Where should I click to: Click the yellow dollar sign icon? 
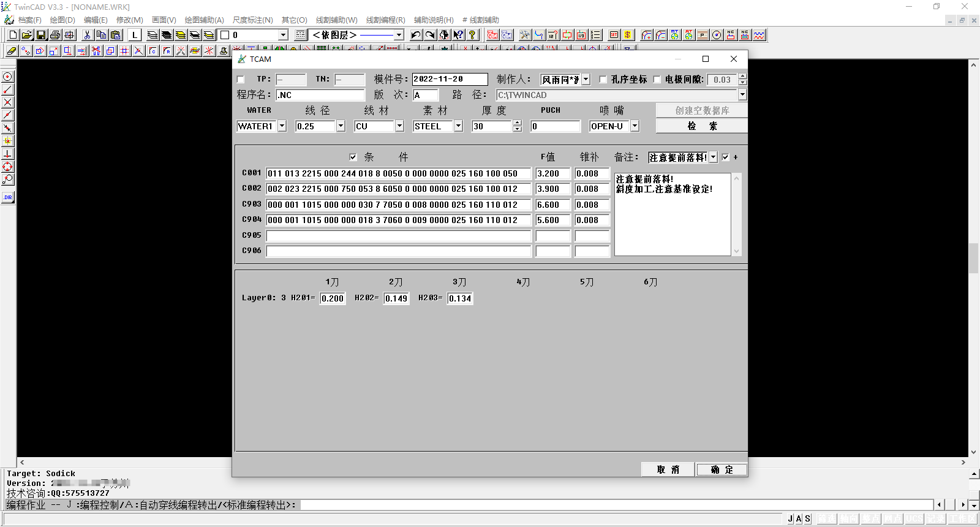[628, 35]
